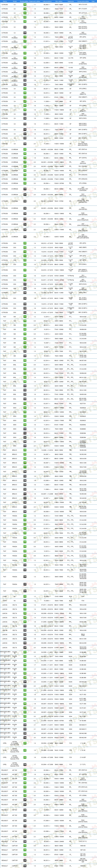Image resolution: width=97 pixels, height=868 pixels.
Task: Click diesel ON icon in Citroen C2 9HZ row
Action: [25, 33]
